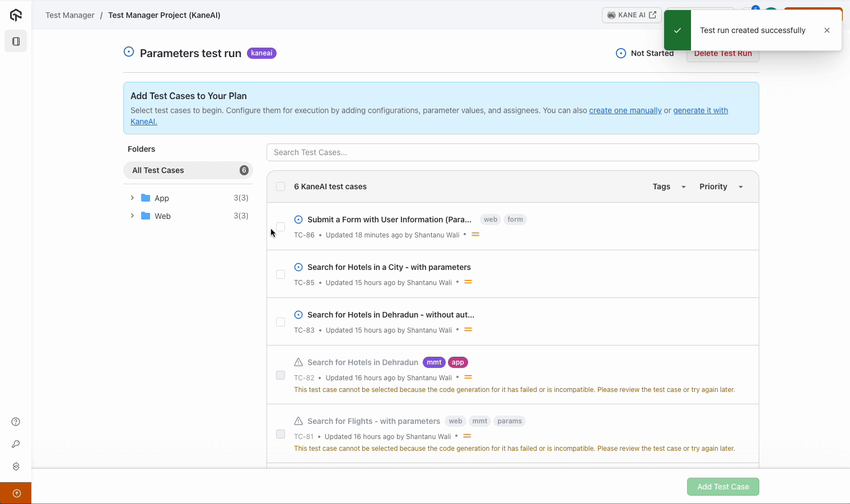850x504 pixels.
Task: Go to Test Manager breadcrumb
Action: (70, 15)
